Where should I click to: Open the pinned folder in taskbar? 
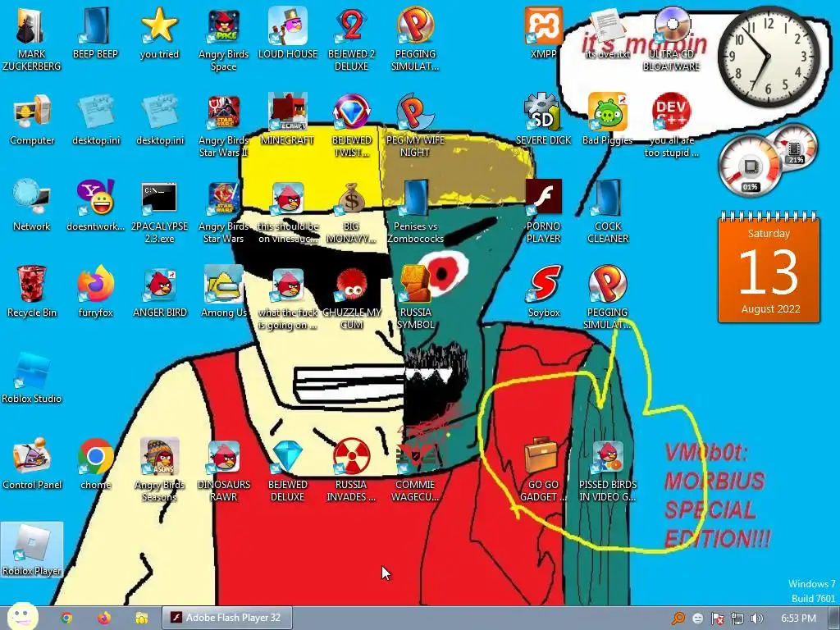(x=141, y=619)
